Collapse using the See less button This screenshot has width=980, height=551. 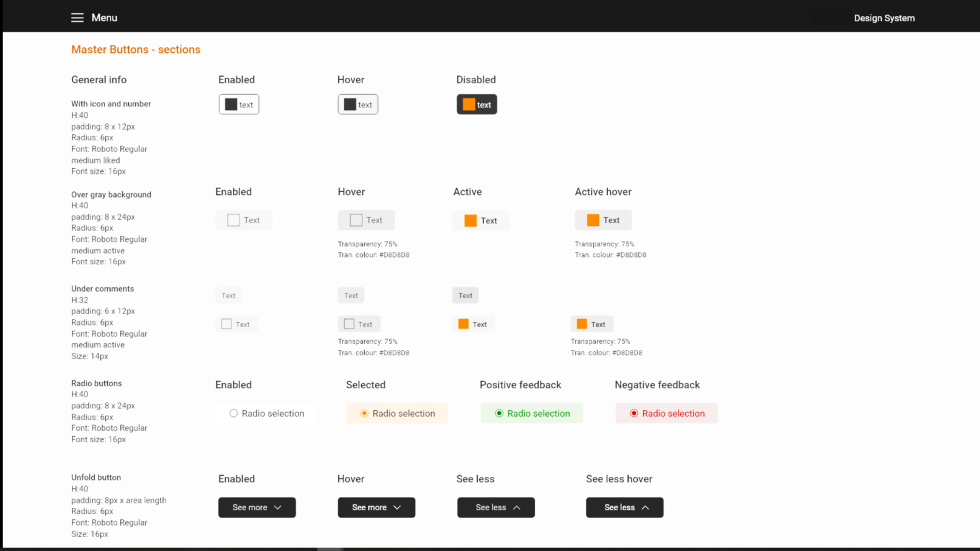coord(496,507)
